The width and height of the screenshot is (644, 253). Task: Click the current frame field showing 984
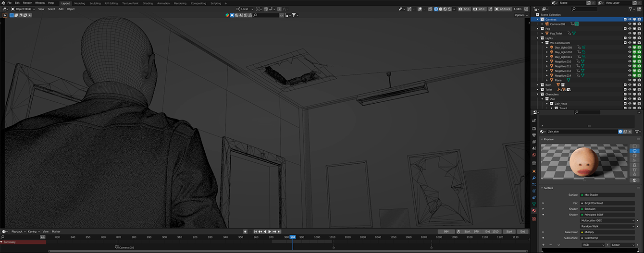(x=446, y=231)
